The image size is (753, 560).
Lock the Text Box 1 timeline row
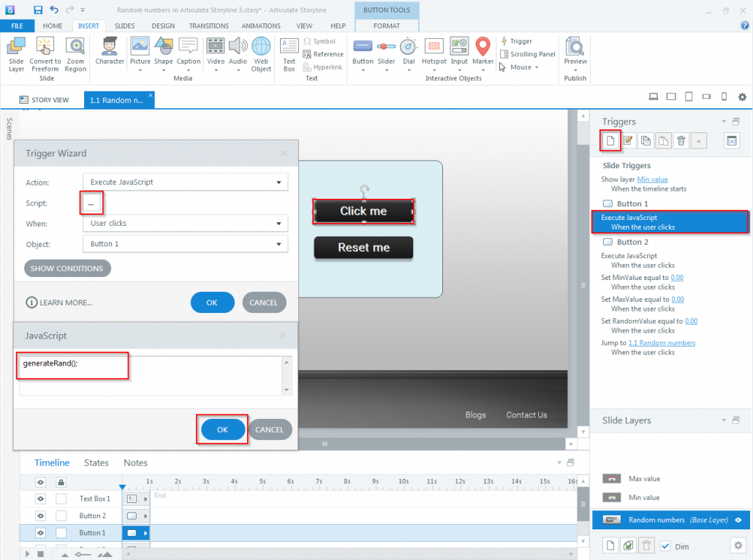coord(61,498)
